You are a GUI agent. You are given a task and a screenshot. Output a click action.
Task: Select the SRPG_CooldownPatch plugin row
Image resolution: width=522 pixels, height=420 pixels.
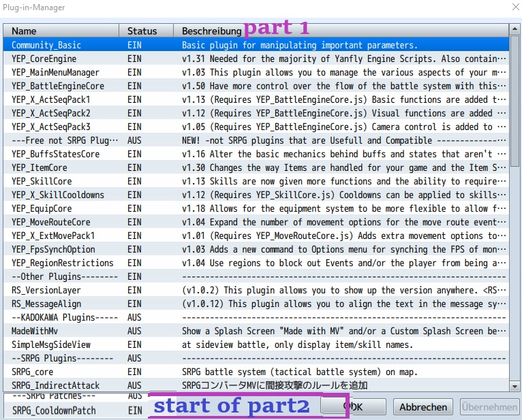76,410
